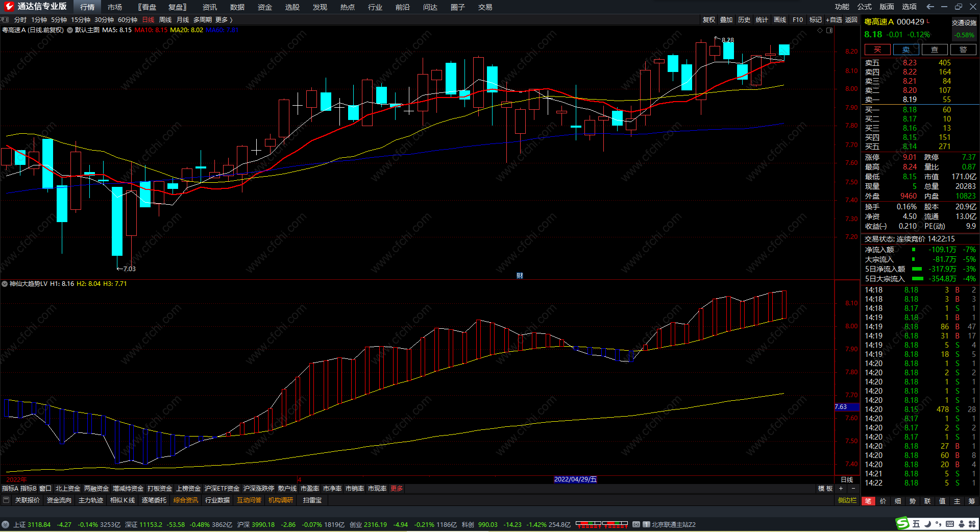Click the blue 卖 sell button
This screenshot has width=980, height=532.
click(x=906, y=50)
